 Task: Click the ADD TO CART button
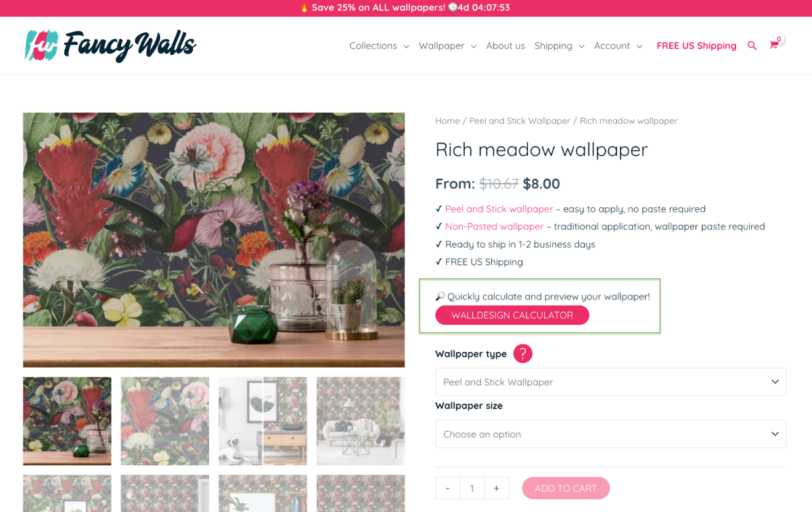pos(566,488)
